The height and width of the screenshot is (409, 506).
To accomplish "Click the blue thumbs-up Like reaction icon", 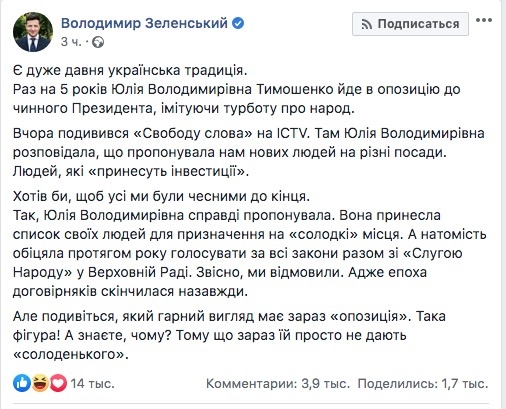I will pos(22,383).
